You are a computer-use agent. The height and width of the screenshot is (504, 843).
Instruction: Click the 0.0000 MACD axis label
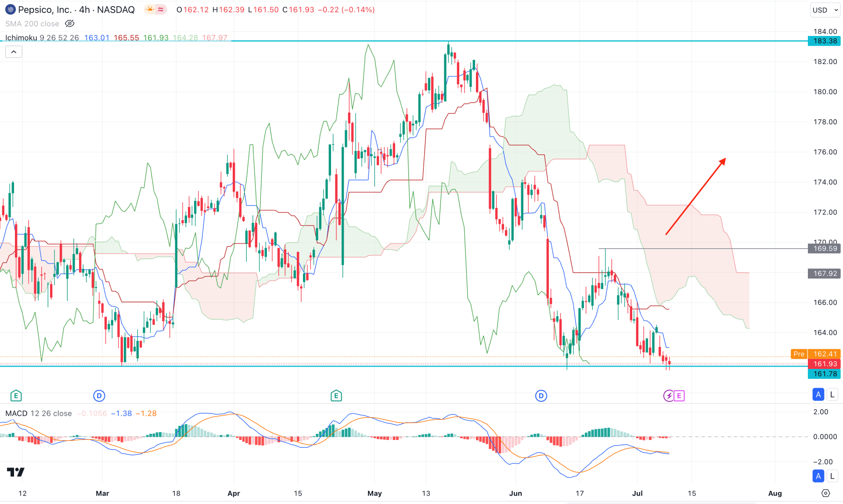click(x=825, y=437)
